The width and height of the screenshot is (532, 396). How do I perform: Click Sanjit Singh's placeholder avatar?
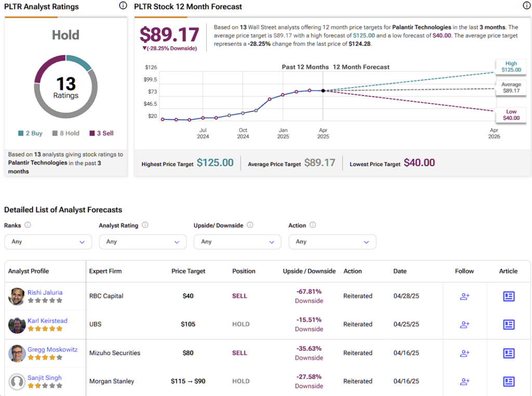point(17,381)
